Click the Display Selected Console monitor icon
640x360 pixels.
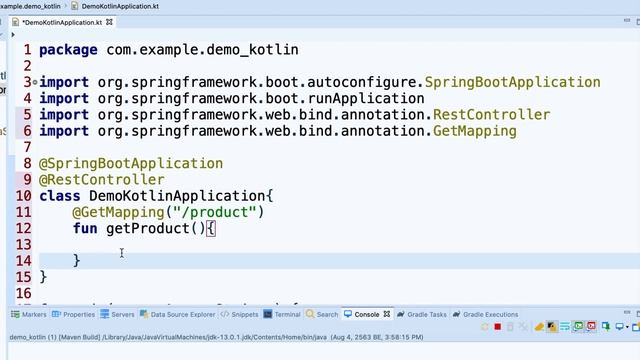point(620,327)
